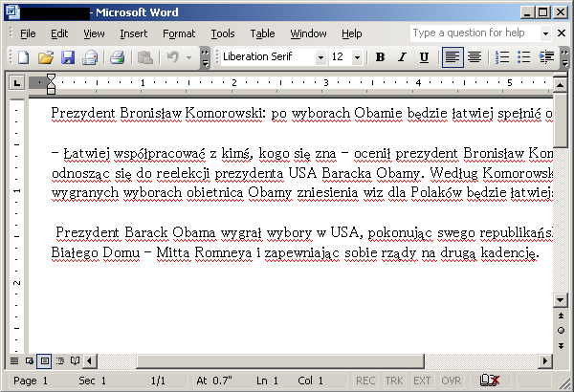Image resolution: width=574 pixels, height=392 pixels.
Task: Switch to Normal view button
Action: 13,360
